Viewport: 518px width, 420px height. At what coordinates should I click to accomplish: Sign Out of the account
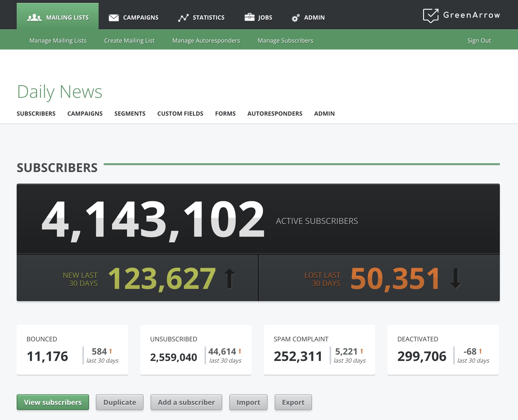(x=479, y=41)
